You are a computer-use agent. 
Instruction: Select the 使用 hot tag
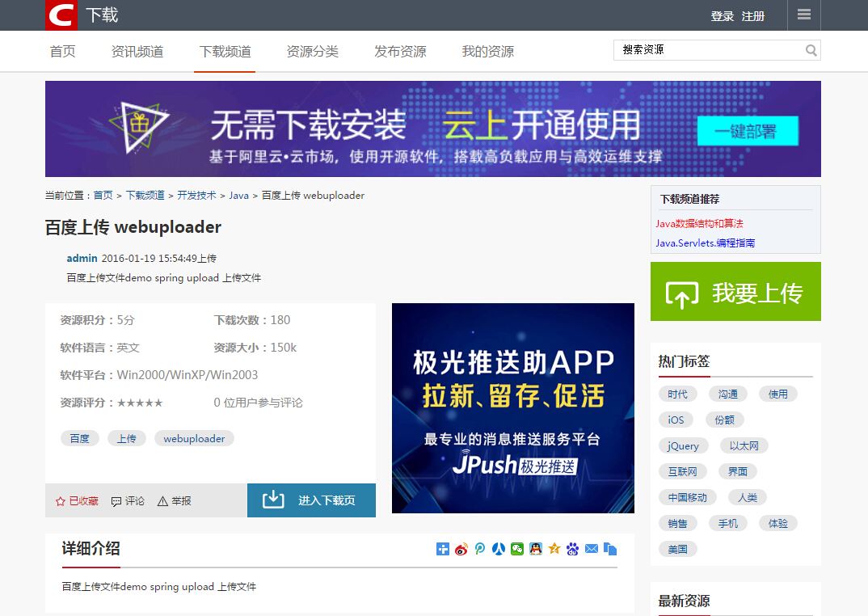777,394
